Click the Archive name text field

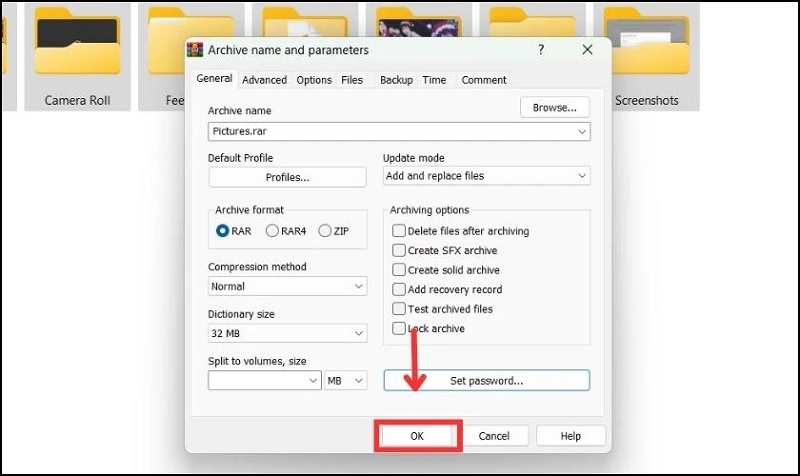pyautogui.click(x=390, y=131)
